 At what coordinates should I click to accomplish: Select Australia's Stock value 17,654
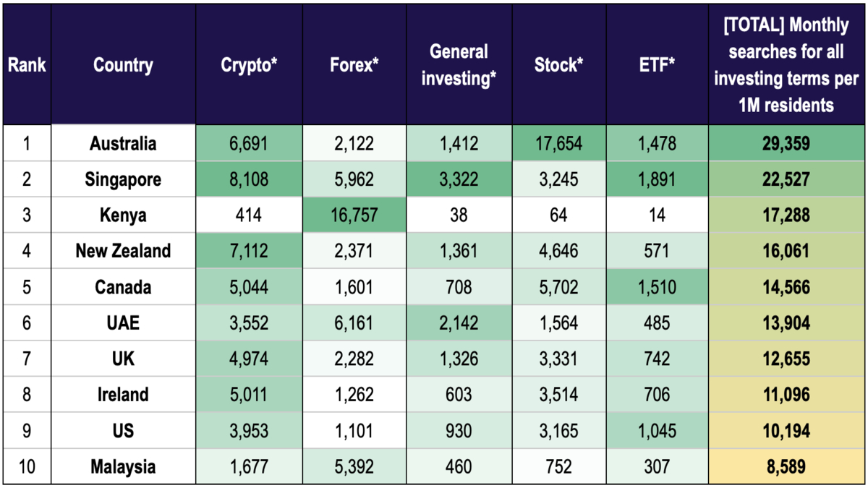click(x=559, y=143)
